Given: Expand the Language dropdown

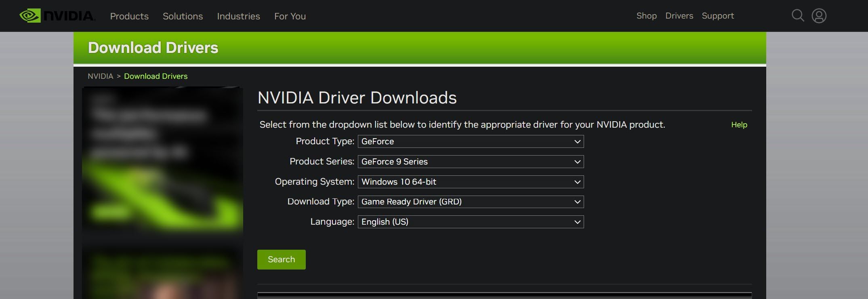Looking at the screenshot, I should point(471,222).
